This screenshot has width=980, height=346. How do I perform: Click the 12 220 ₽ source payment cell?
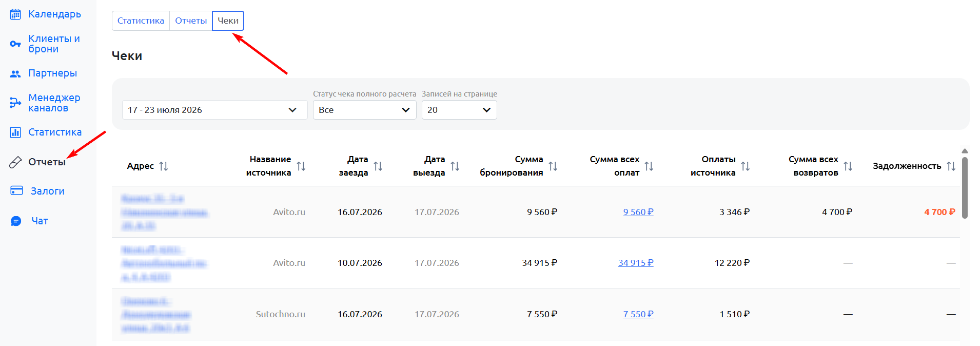732,263
